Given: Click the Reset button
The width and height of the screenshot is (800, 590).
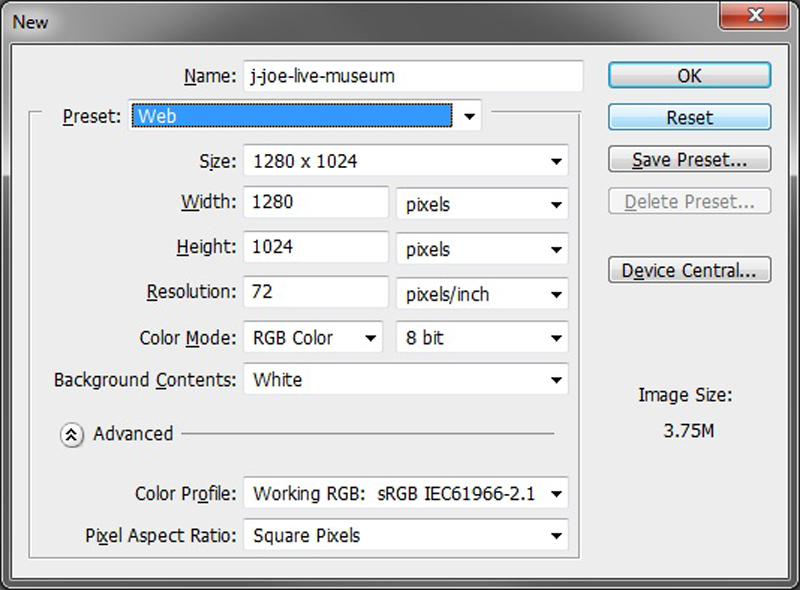Looking at the screenshot, I should (x=689, y=117).
